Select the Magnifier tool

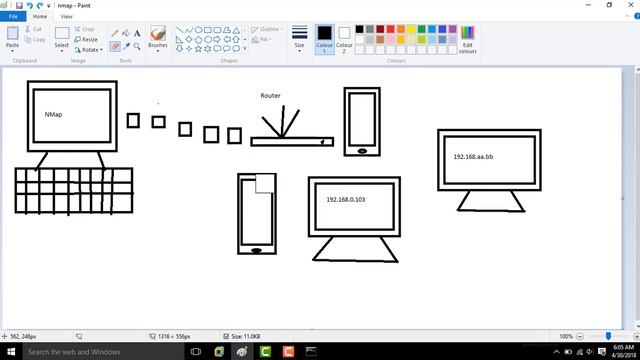click(x=137, y=47)
